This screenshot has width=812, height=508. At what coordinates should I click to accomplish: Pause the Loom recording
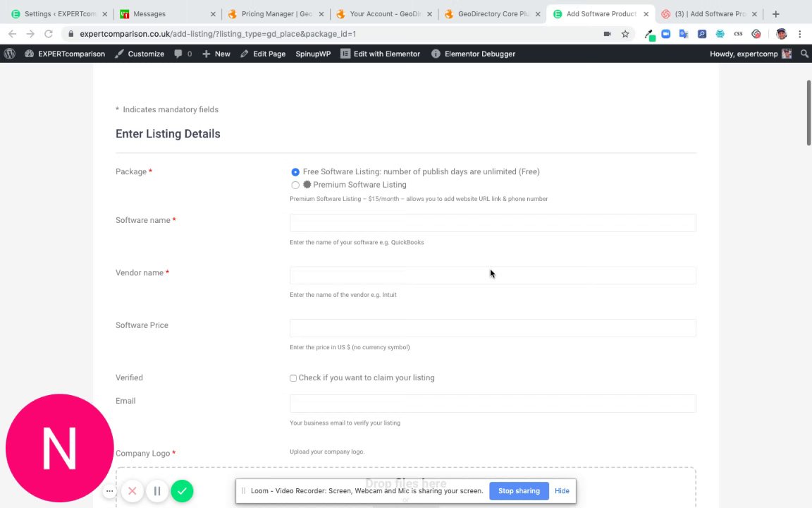pyautogui.click(x=157, y=491)
